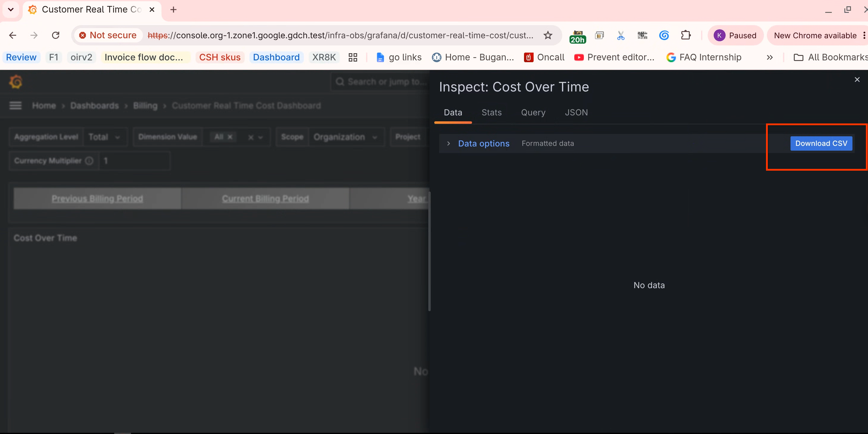The height and width of the screenshot is (434, 868).
Task: Click the Search or jump to field
Action: point(381,82)
